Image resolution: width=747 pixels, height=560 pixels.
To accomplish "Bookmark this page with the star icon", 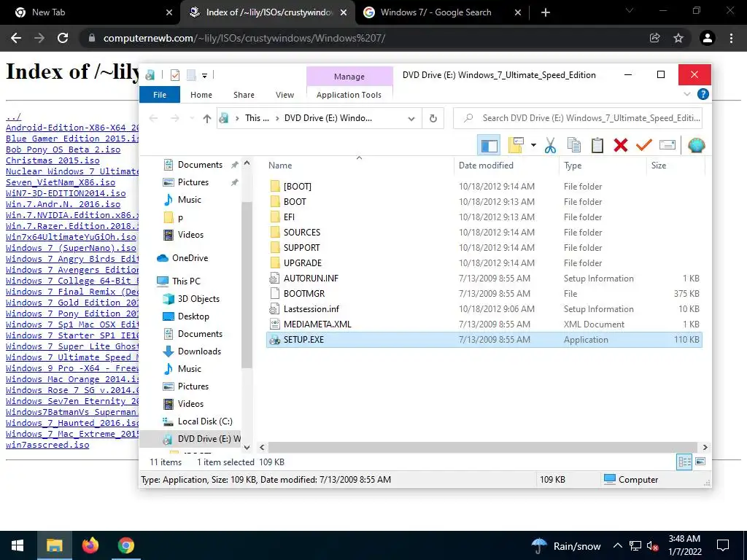I will pyautogui.click(x=678, y=38).
